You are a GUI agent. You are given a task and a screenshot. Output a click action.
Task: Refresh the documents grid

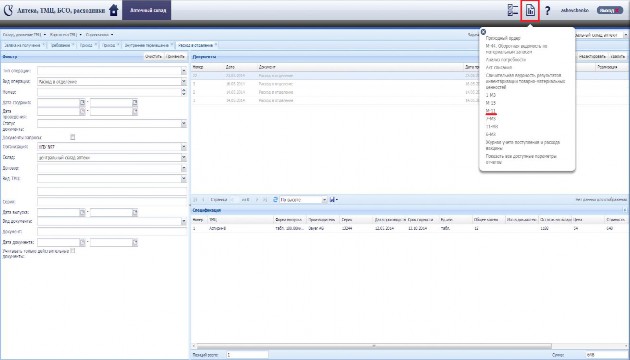pyautogui.click(x=275, y=199)
